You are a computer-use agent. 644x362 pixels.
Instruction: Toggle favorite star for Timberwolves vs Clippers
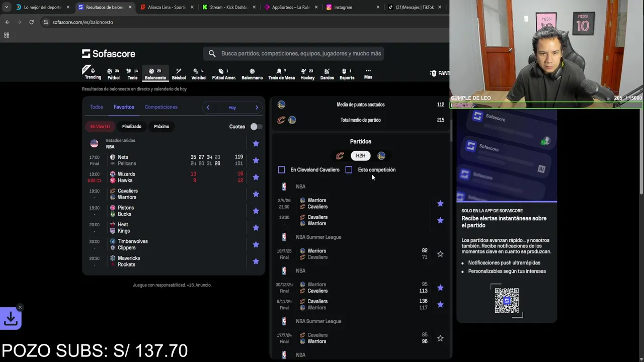point(256,244)
